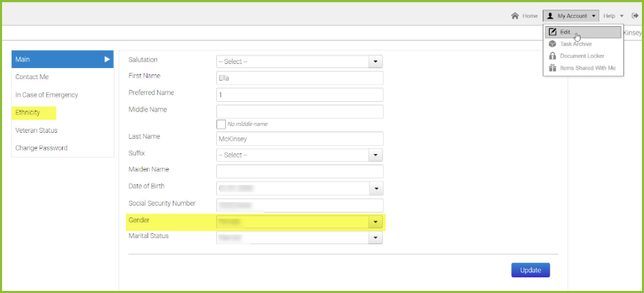
Task: Click the logout arrow icon
Action: pos(635,16)
